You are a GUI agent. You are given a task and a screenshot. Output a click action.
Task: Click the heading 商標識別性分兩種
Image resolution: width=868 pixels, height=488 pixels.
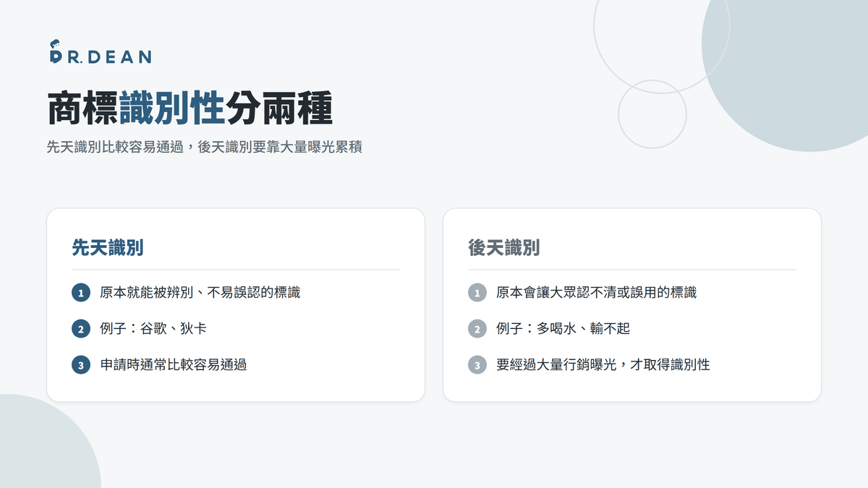click(190, 109)
